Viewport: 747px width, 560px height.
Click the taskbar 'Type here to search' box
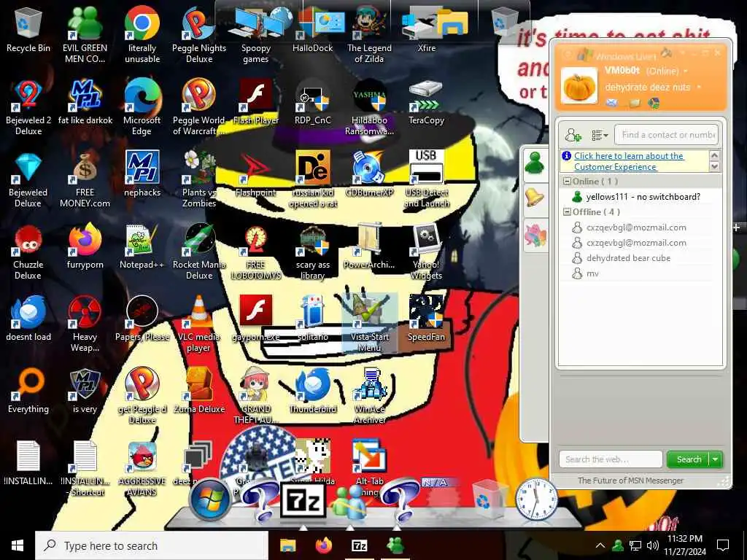pos(152,545)
